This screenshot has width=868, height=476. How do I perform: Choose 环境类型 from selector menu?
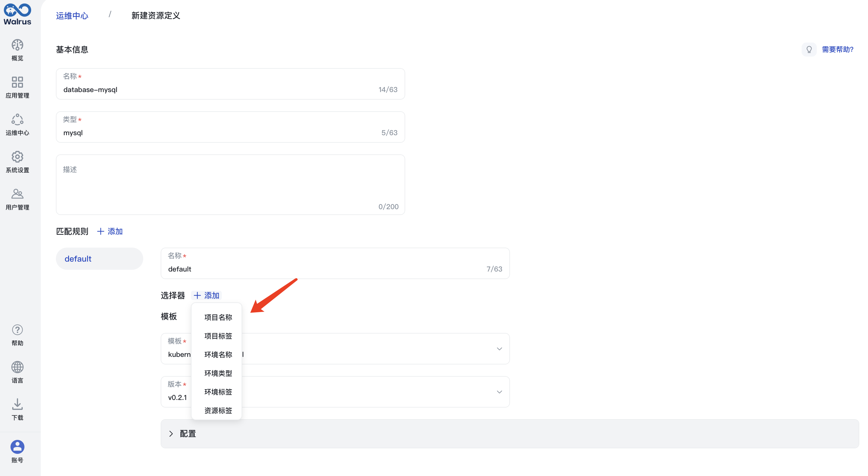[218, 373]
